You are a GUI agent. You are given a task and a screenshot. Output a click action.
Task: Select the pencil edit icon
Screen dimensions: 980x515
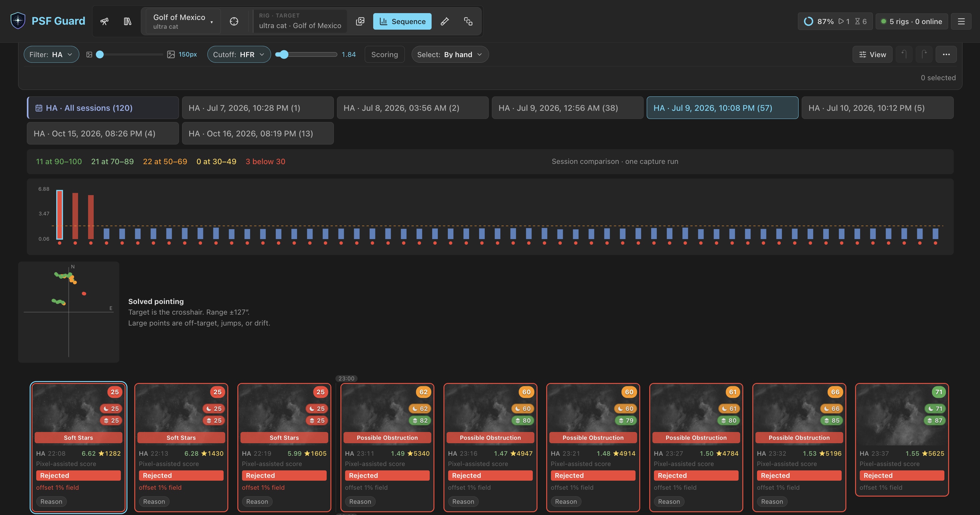tap(445, 21)
